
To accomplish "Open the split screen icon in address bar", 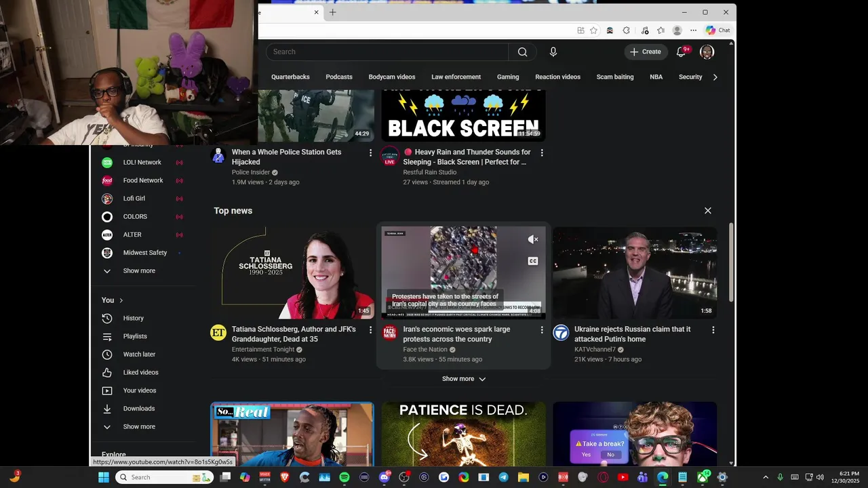I will click(x=580, y=30).
